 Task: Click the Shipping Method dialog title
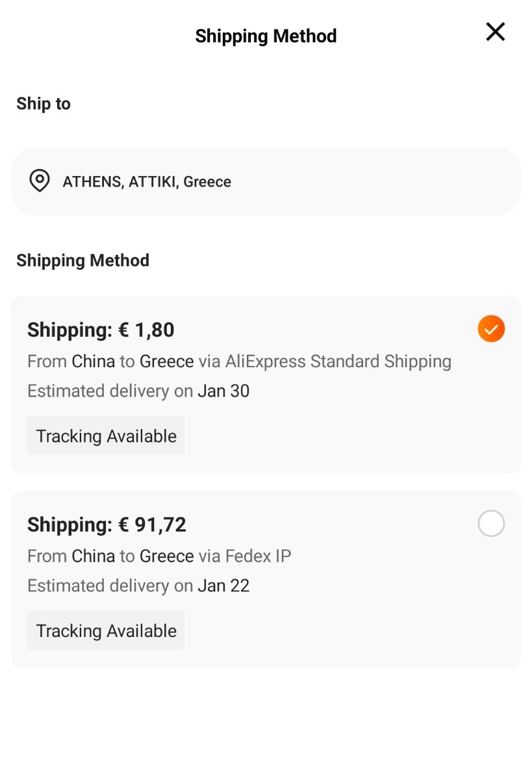tap(266, 36)
